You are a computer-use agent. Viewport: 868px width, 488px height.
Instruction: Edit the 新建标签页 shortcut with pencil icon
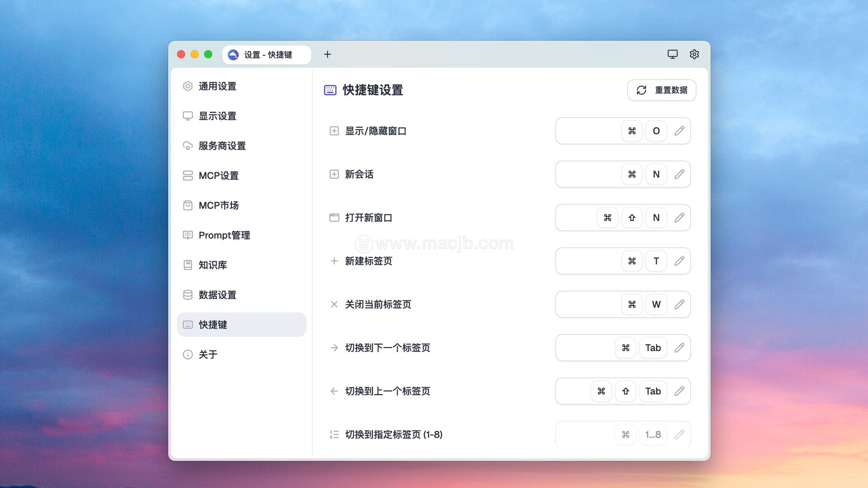coord(679,261)
